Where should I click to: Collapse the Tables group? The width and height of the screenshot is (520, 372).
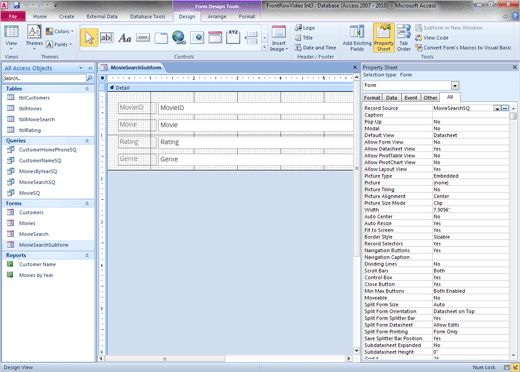coord(87,89)
